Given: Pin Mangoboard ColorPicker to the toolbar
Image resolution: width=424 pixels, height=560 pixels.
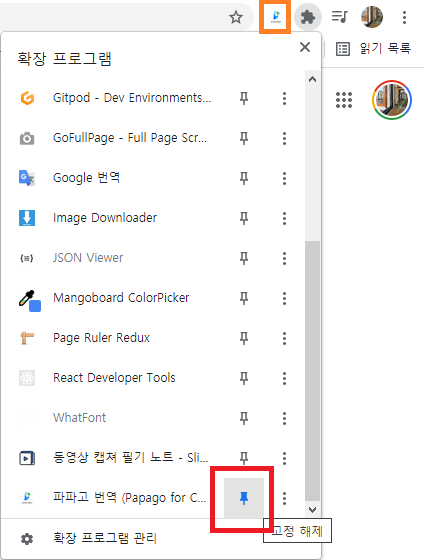Looking at the screenshot, I should tap(244, 298).
